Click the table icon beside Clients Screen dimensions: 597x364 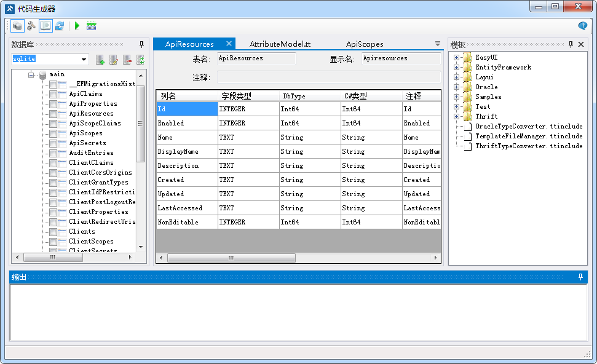click(x=63, y=232)
